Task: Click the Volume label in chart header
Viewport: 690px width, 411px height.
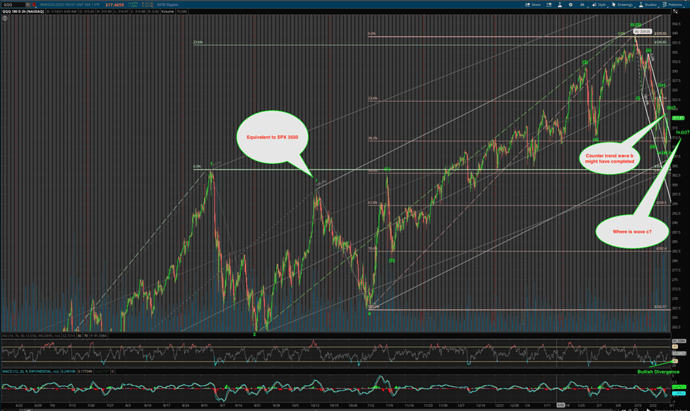Action: pos(167,11)
